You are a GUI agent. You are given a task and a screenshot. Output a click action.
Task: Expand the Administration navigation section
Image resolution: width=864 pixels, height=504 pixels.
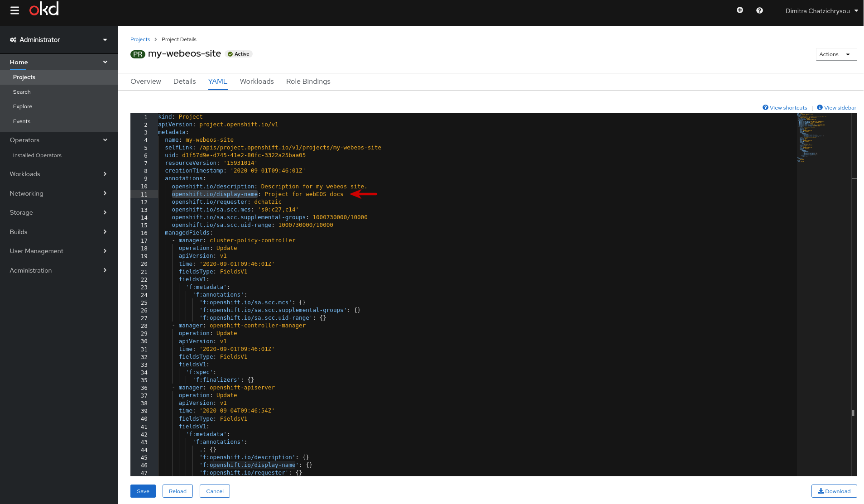click(x=59, y=270)
